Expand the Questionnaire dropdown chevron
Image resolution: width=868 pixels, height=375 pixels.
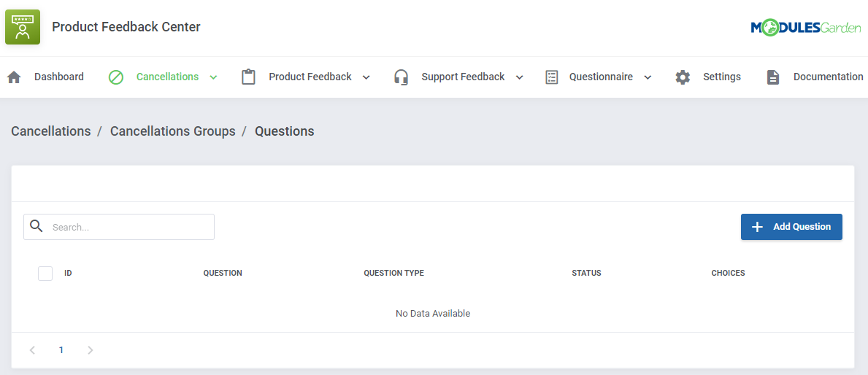648,77
